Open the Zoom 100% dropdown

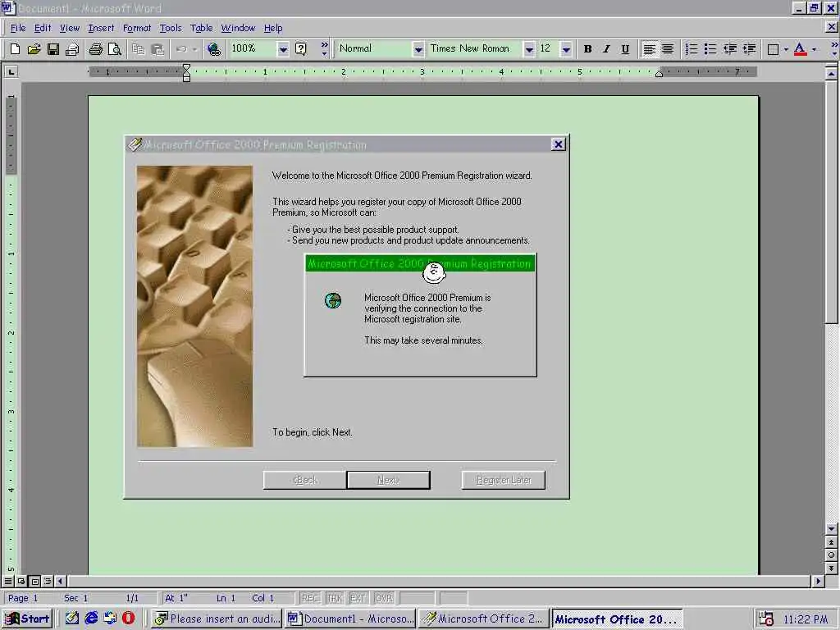pos(283,49)
